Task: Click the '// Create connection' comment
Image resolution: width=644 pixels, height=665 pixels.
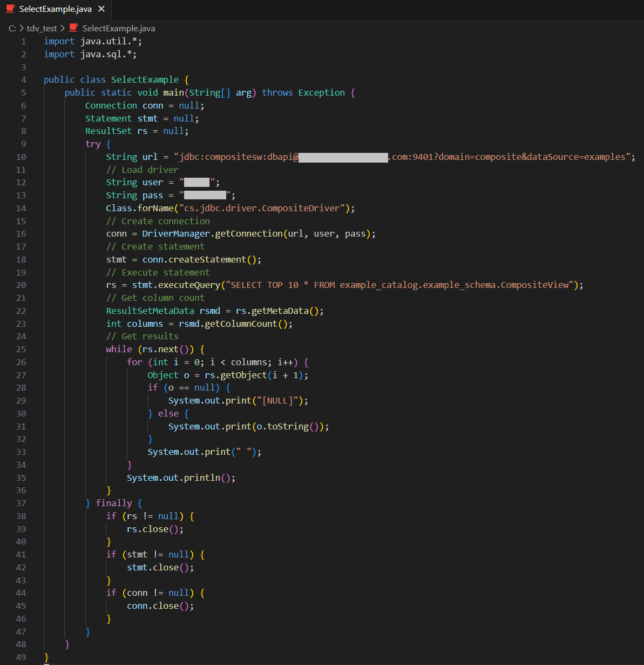Action: tap(158, 221)
